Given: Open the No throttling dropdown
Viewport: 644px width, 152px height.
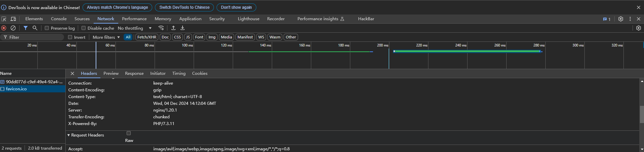Looking at the screenshot, I should pyautogui.click(x=134, y=28).
